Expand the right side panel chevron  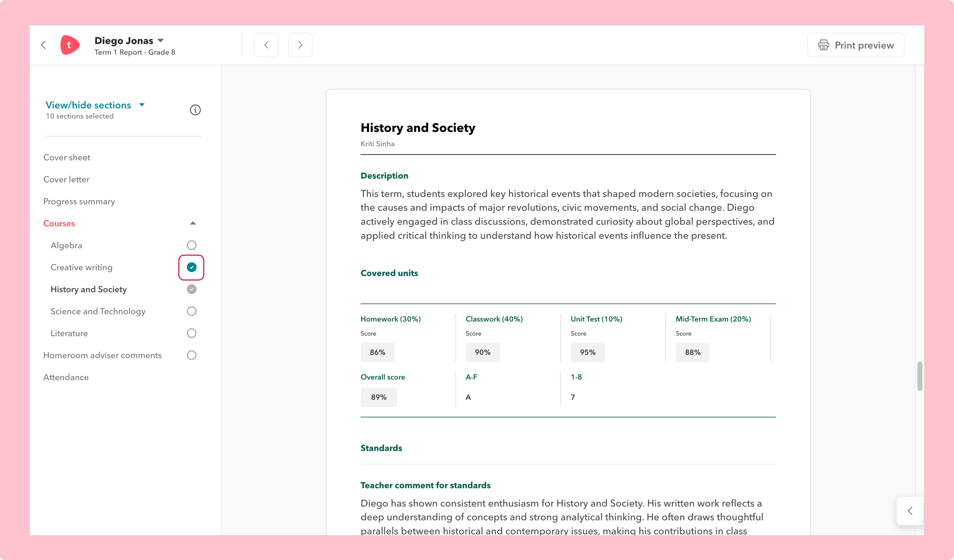coord(910,511)
